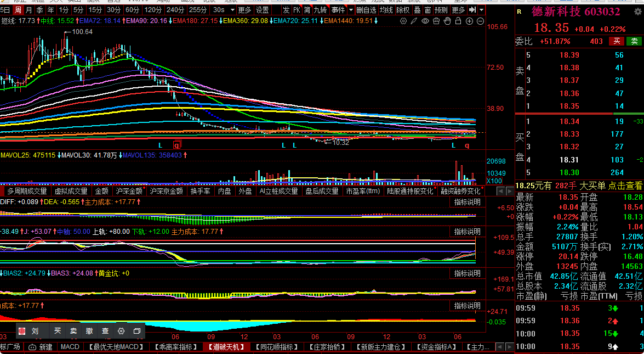This screenshot has width=644, height=354.
Task: Select the 【道破天机】 tab
Action: 226,347
